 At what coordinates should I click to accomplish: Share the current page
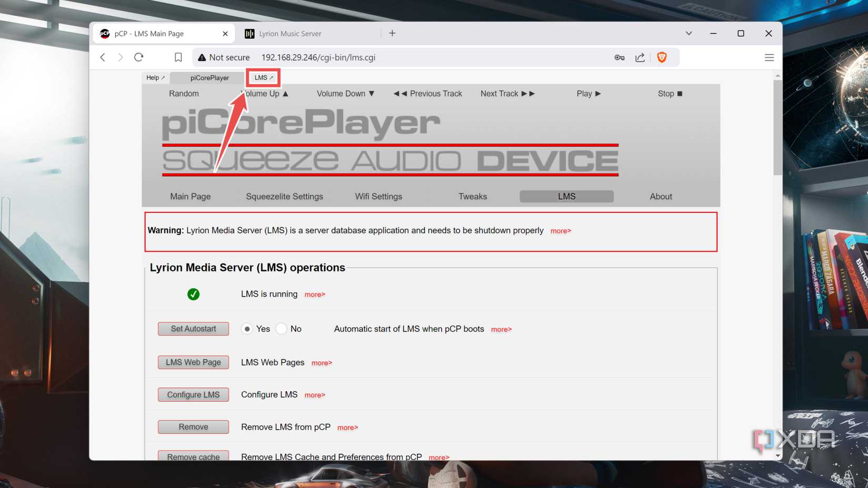point(640,57)
